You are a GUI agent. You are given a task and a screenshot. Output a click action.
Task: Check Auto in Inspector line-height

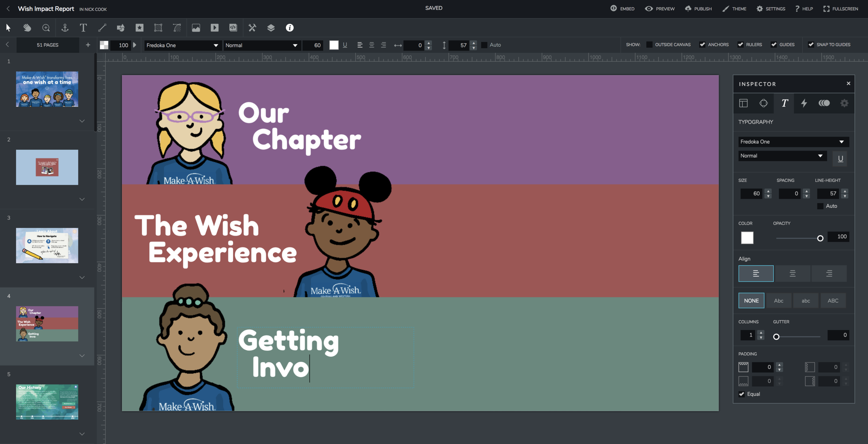coord(820,206)
